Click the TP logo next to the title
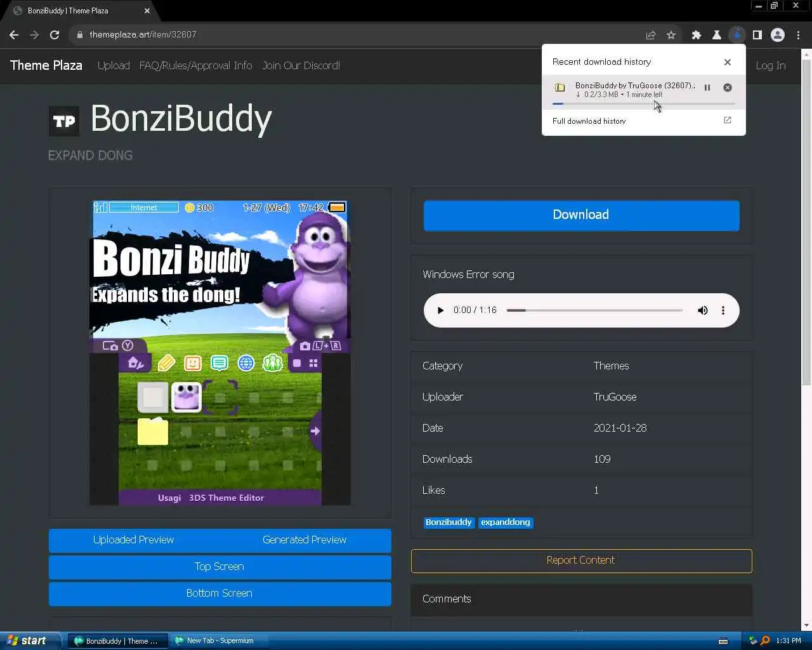 point(64,121)
